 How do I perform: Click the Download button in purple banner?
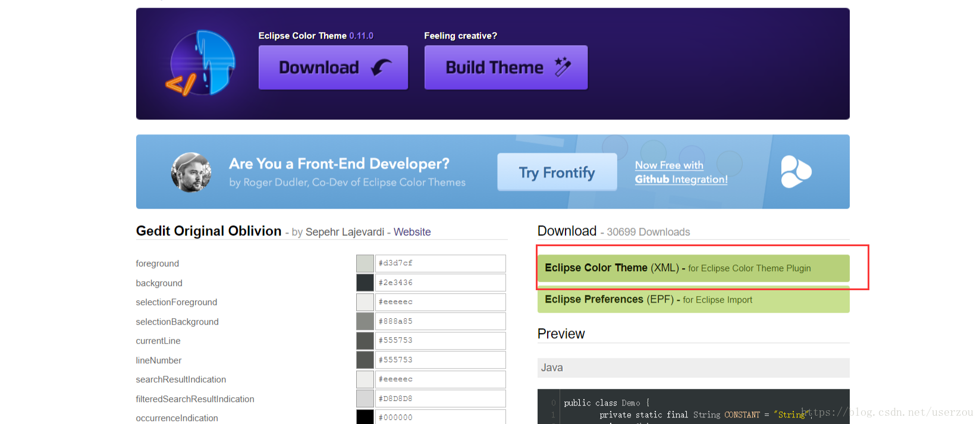tap(333, 67)
